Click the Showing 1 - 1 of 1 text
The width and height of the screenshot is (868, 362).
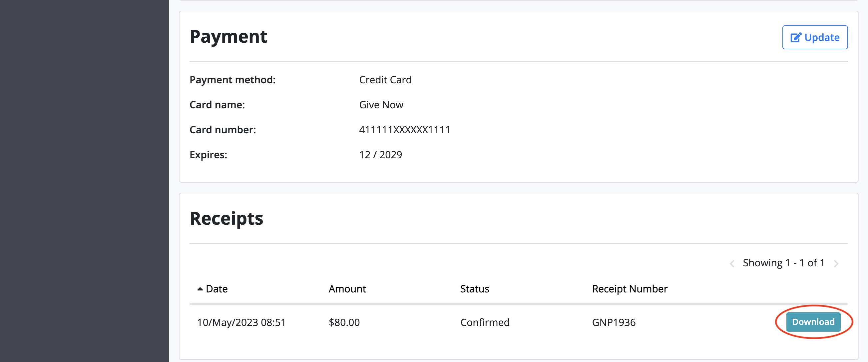pos(783,263)
